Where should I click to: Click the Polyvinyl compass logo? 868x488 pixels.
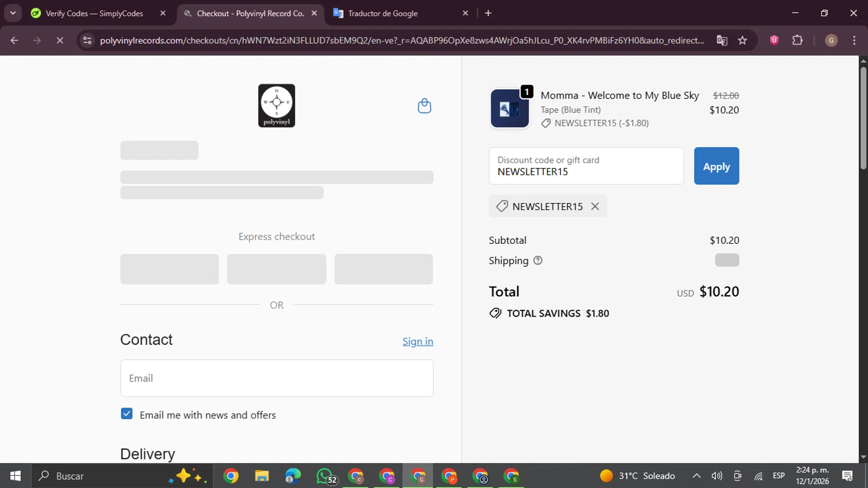[x=277, y=105]
